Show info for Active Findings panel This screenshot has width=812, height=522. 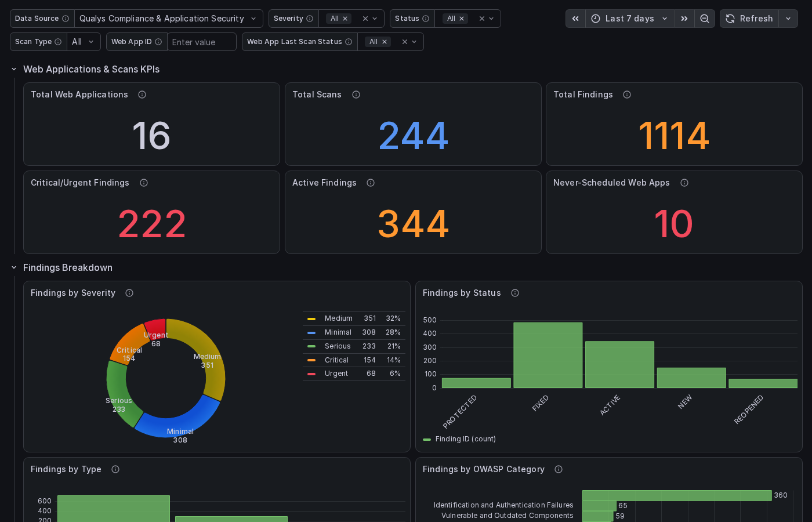371,183
